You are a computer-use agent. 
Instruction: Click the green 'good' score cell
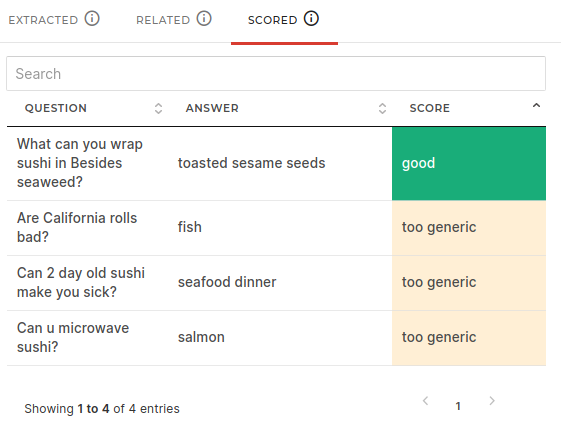tap(469, 163)
